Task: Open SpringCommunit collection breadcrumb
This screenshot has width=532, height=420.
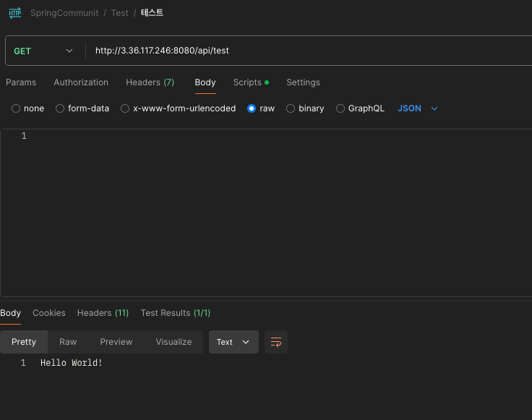Action: [x=64, y=13]
